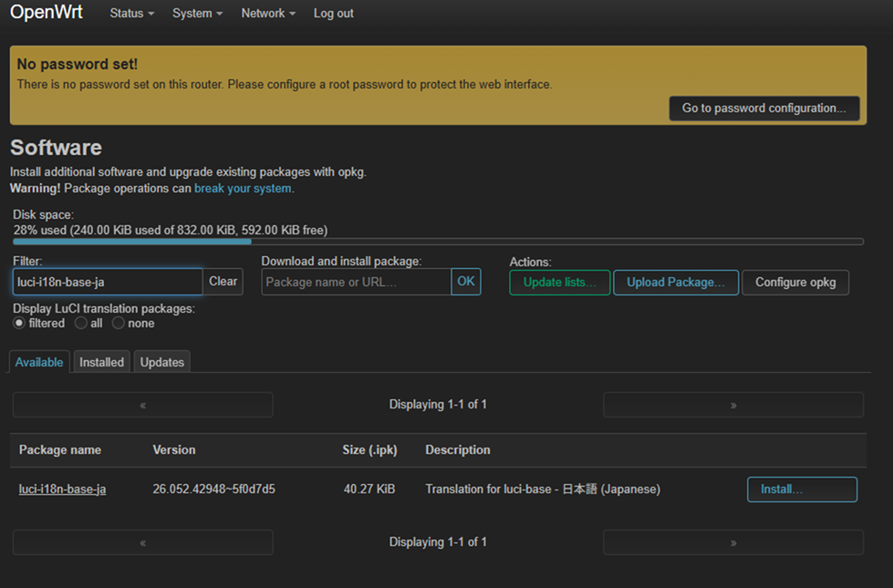
Task: Click the Size (.ipk) column header
Action: [x=369, y=449]
